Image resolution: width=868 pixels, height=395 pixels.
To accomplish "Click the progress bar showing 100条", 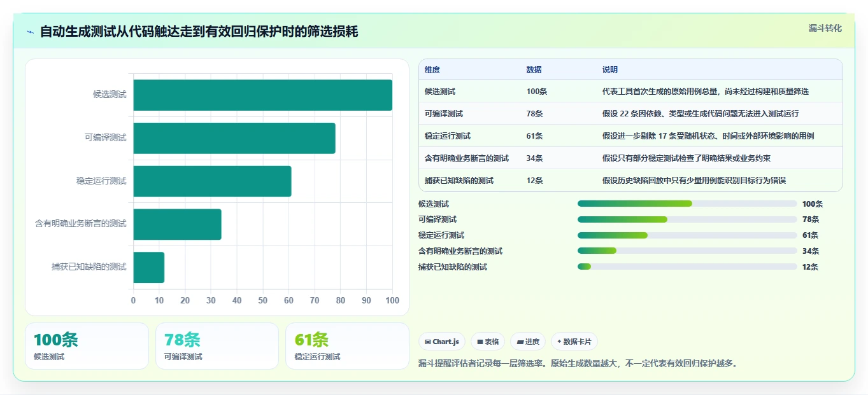I will 687,204.
